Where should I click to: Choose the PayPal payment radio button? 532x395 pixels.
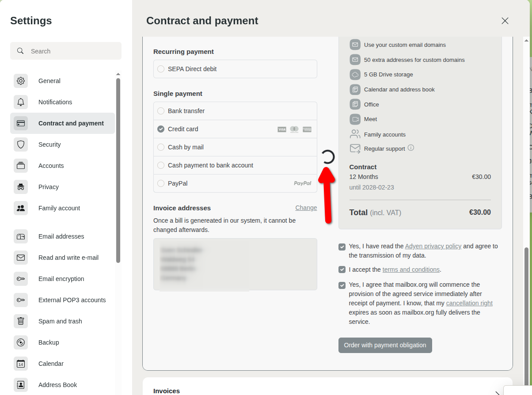coord(161,183)
